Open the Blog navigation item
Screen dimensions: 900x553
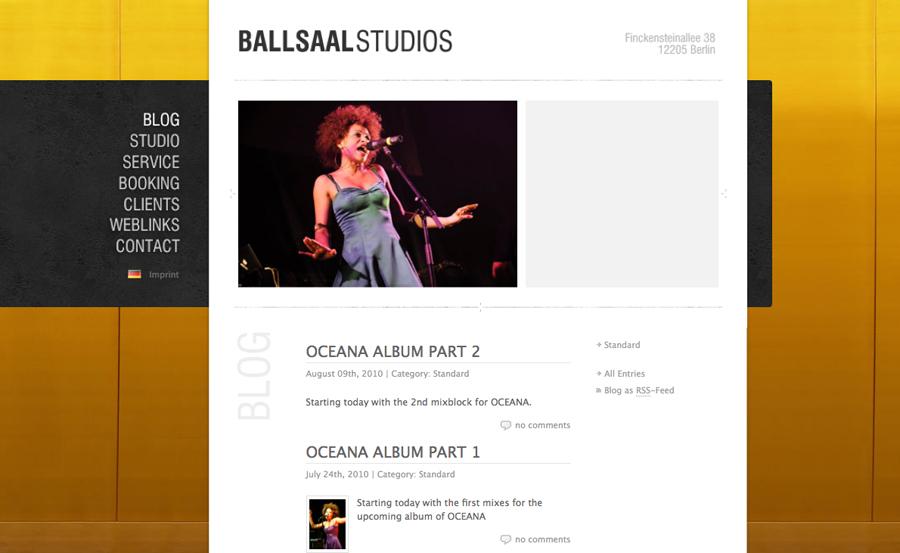161,120
